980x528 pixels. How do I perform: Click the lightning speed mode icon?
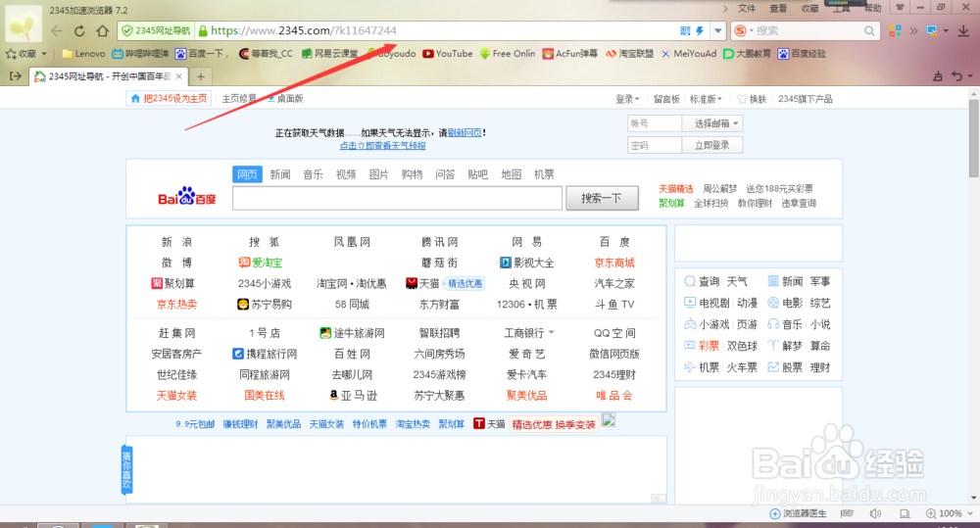700,30
